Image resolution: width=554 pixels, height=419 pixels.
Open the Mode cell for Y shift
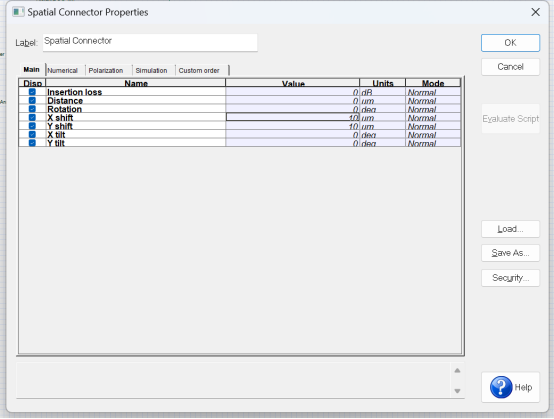[433, 126]
